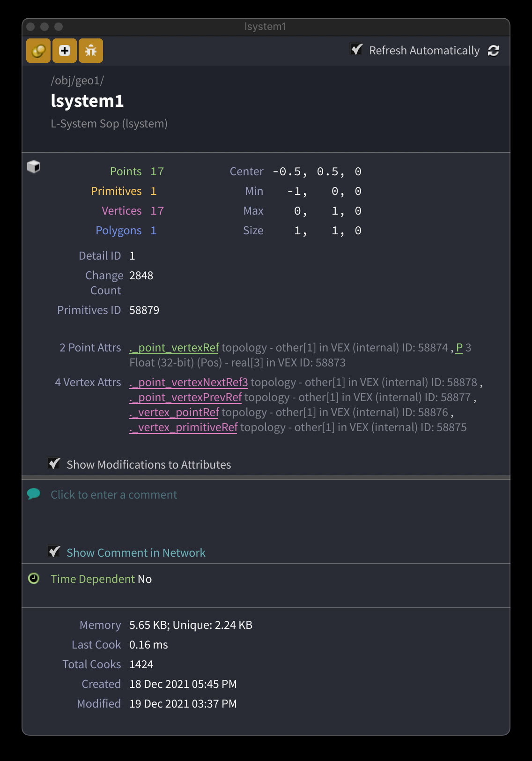The image size is (532, 761).
Task: Click the circular arrows refresh icon
Action: (x=494, y=51)
